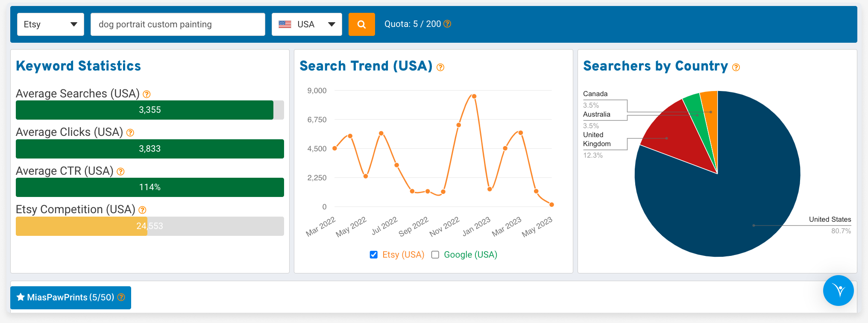Click the Etsy Competition bar showing 24,553

[x=150, y=226]
